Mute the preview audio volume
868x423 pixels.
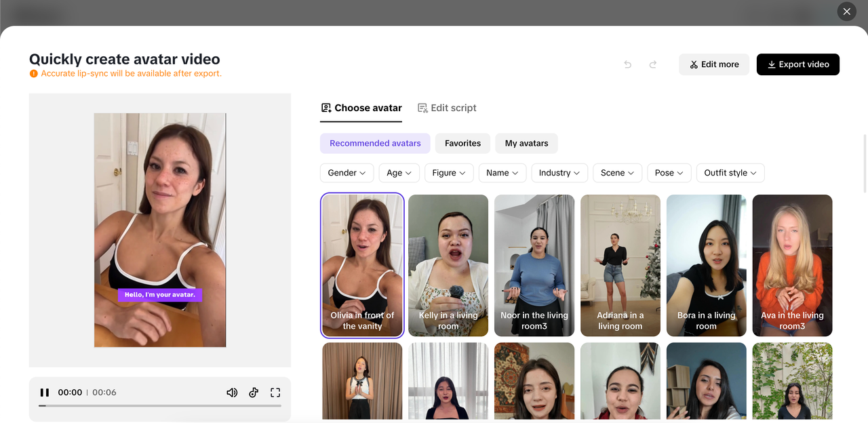coord(232,392)
